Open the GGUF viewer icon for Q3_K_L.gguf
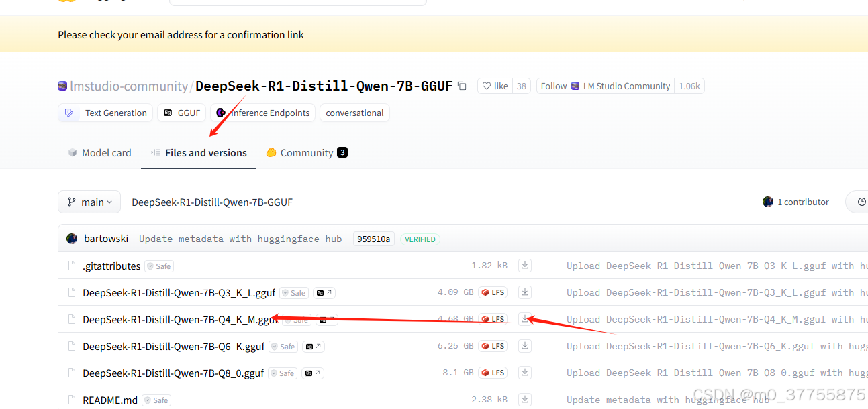 324,293
